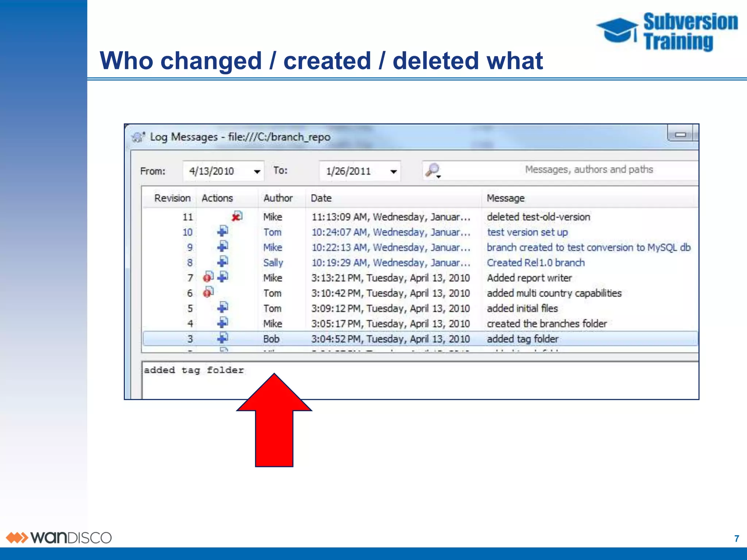Click revision number 6
747x560 pixels.
point(190,293)
